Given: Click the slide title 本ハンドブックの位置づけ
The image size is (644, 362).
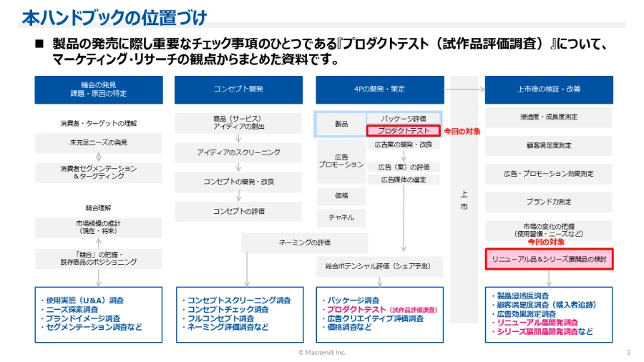Looking at the screenshot, I should (115, 18).
